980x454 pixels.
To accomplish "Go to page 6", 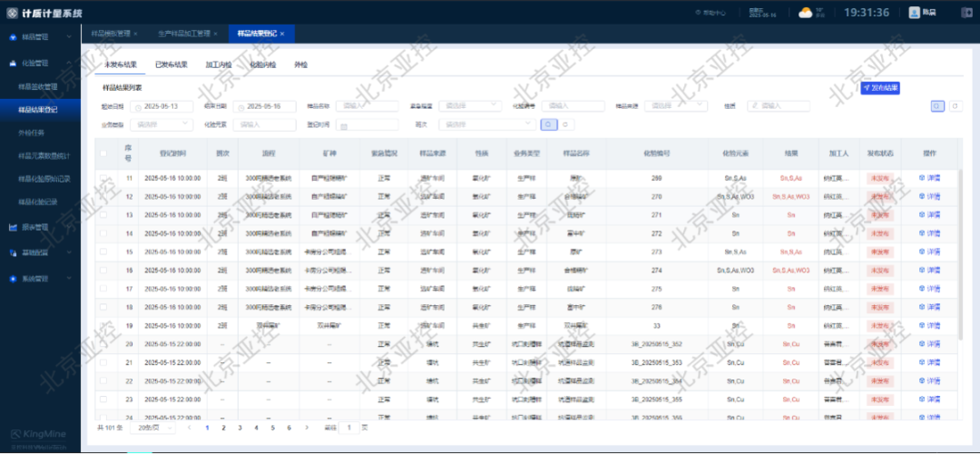I will tap(289, 428).
